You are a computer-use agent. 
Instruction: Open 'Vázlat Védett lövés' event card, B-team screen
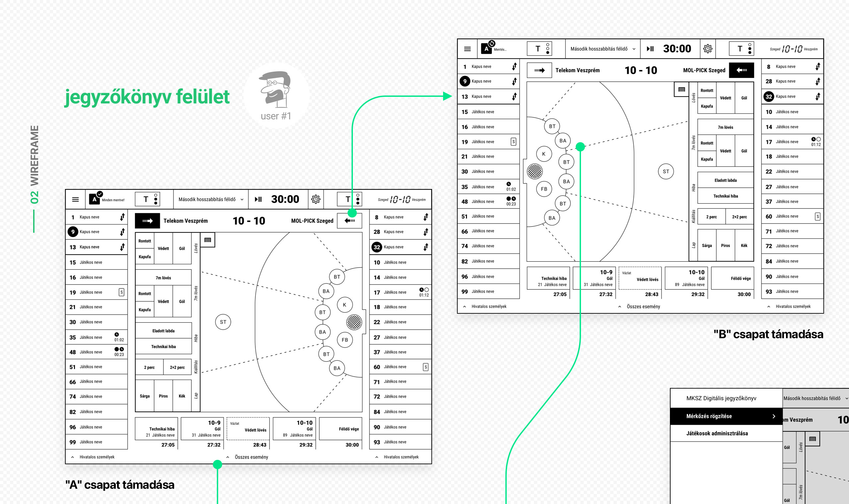click(x=640, y=283)
